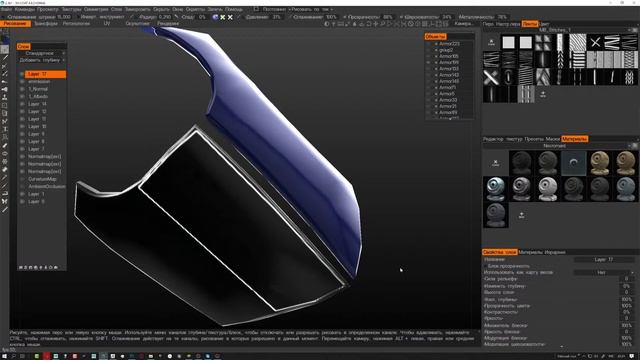Screen dimensions: 640x360
Task: Pick the golden tan material sphere
Action: click(x=600, y=163)
